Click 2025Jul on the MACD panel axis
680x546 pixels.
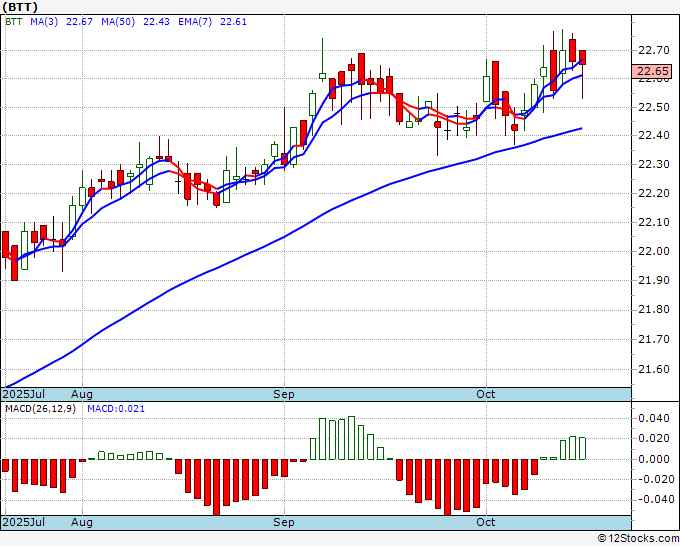pos(24,522)
